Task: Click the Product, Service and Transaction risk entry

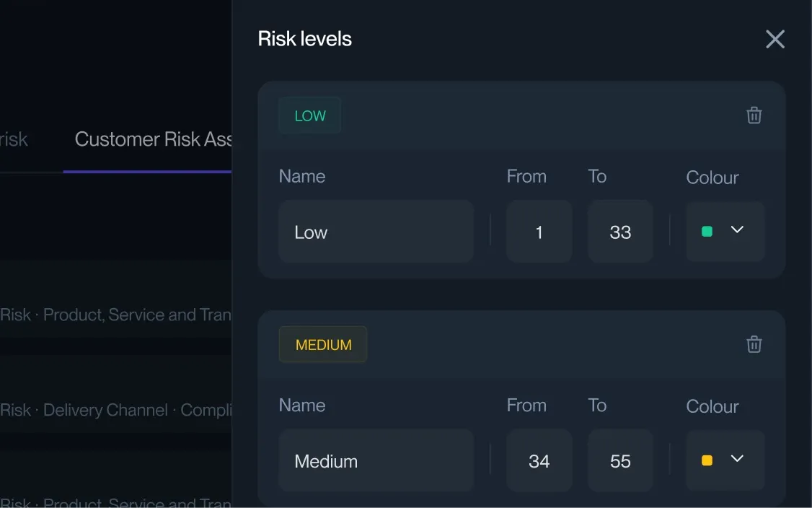Action: 115,315
